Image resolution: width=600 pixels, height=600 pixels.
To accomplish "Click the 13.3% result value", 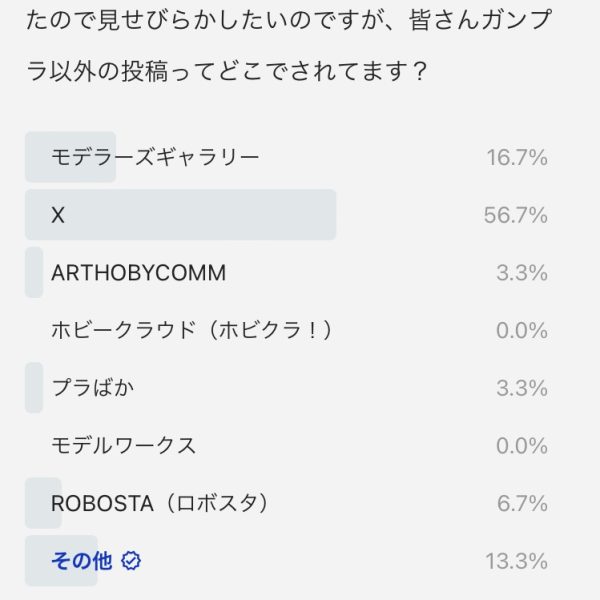I will pos(516,561).
